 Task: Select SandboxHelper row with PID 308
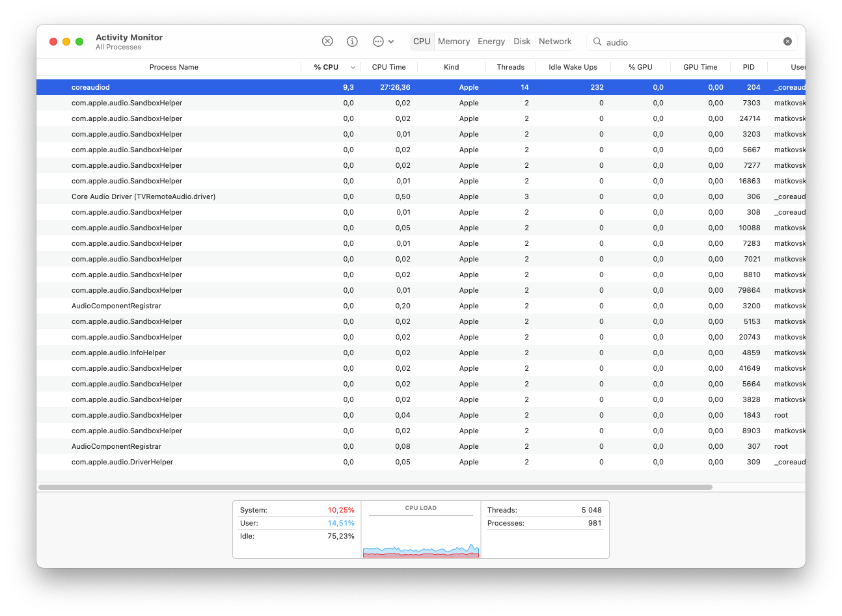pyautogui.click(x=421, y=212)
